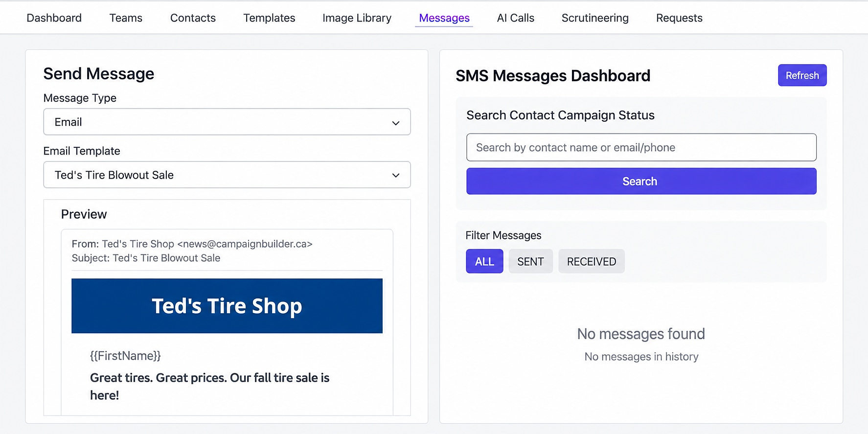Click the chevron beside Ted's Tire Blowout Sale
Image resolution: width=868 pixels, height=434 pixels.
pyautogui.click(x=396, y=176)
